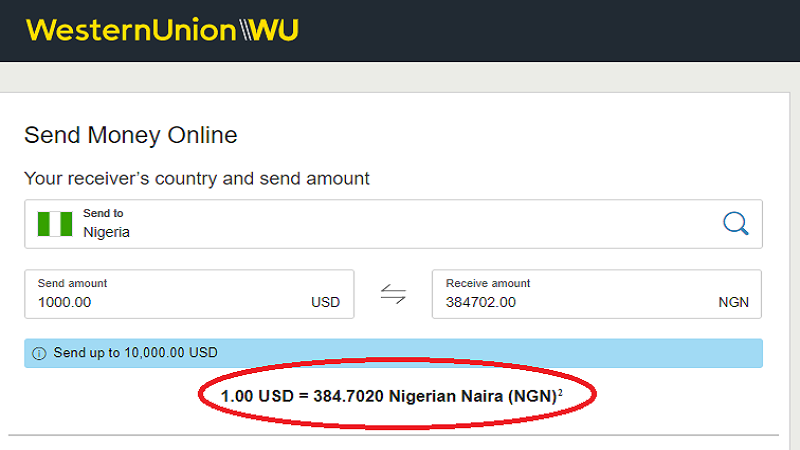This screenshot has height=450, width=800.
Task: Click the info icon in blue banner
Action: pyautogui.click(x=40, y=353)
